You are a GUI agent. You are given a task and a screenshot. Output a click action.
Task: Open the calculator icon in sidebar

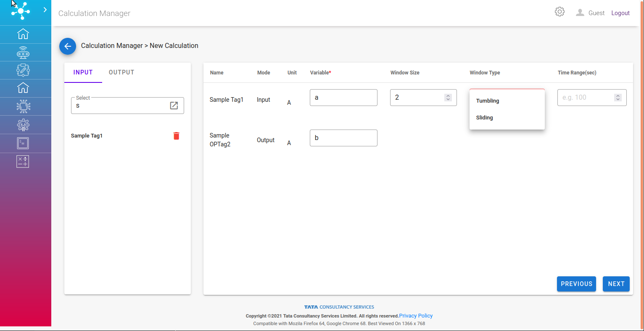[x=23, y=162]
